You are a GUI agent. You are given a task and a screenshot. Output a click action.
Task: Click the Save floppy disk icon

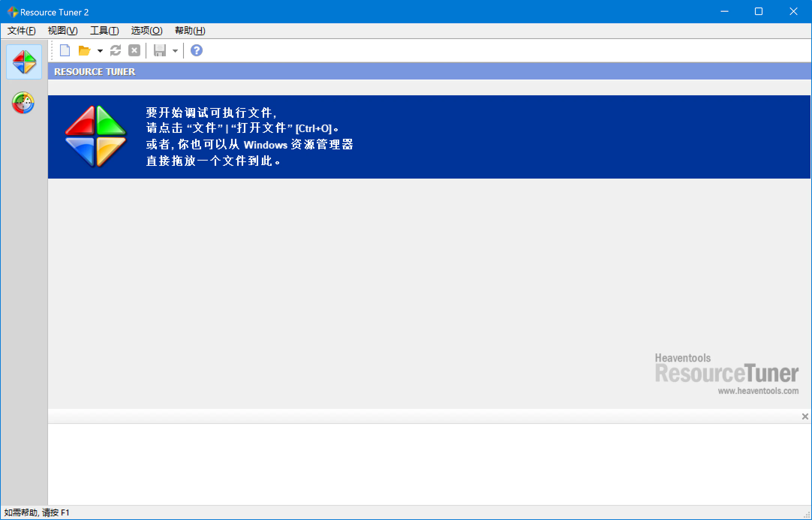click(x=160, y=50)
